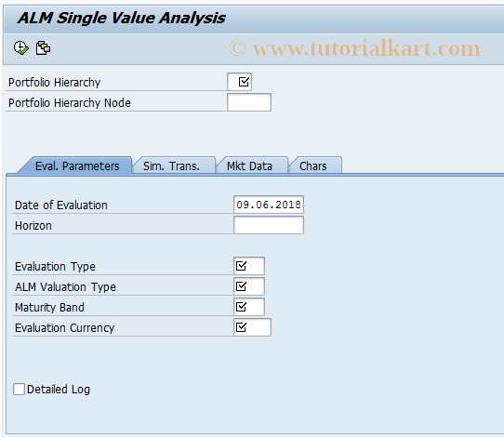Click the ALM Single Value Analysis title

121,18
